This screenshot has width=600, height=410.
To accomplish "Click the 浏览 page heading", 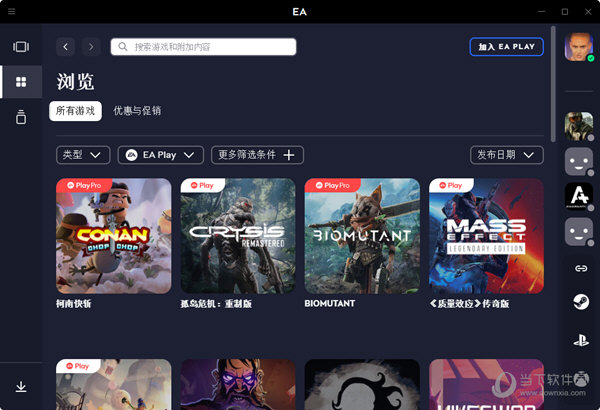I will [x=75, y=82].
